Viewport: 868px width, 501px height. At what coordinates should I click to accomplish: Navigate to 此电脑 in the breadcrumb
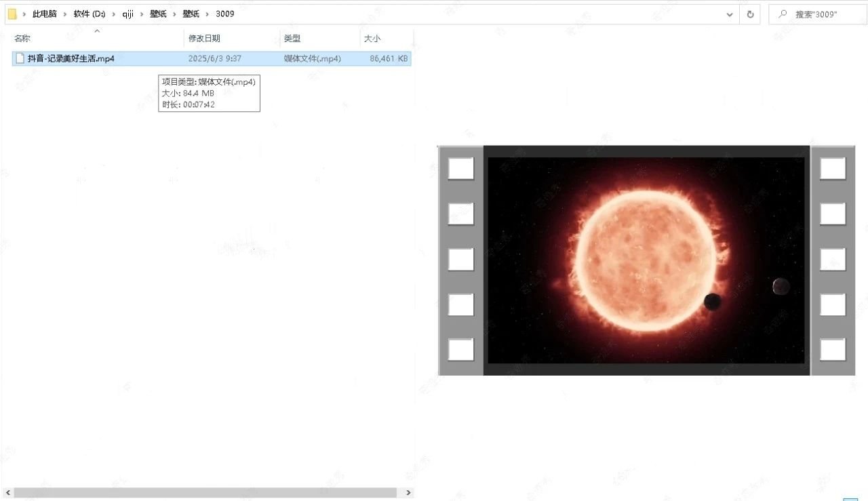[45, 14]
